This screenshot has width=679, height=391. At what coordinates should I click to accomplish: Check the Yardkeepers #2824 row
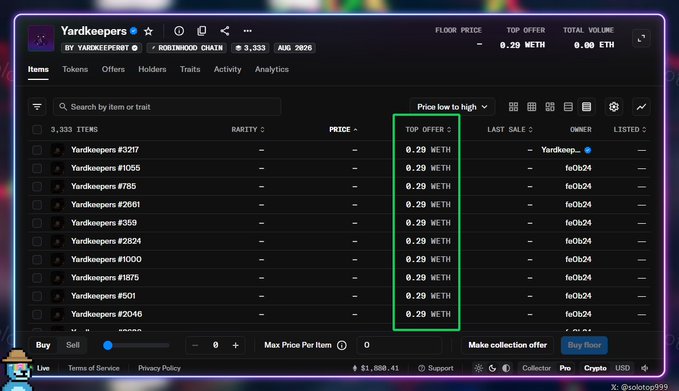tap(37, 241)
